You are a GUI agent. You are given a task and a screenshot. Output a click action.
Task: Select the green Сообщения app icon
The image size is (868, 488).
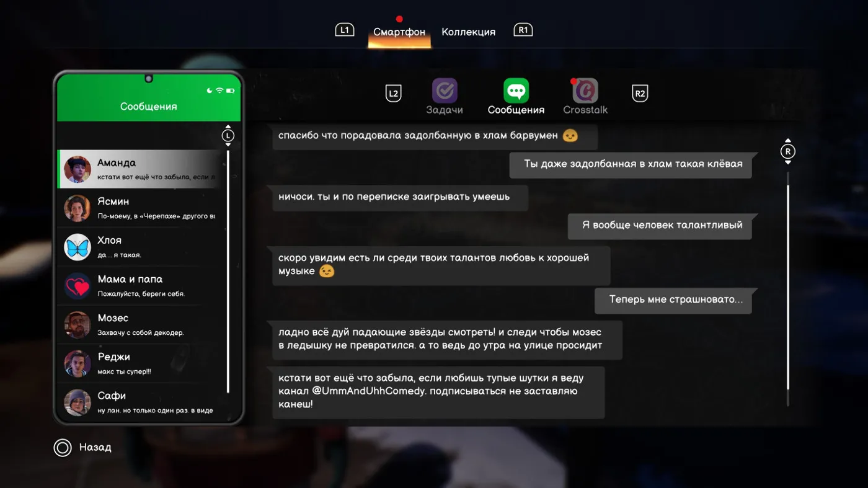[516, 91]
